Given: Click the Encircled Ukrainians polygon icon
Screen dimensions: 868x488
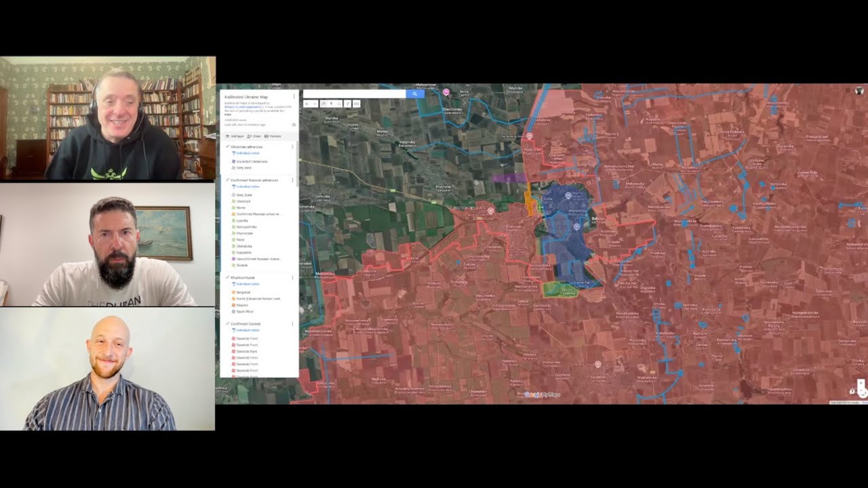Looking at the screenshot, I should coord(234,161).
